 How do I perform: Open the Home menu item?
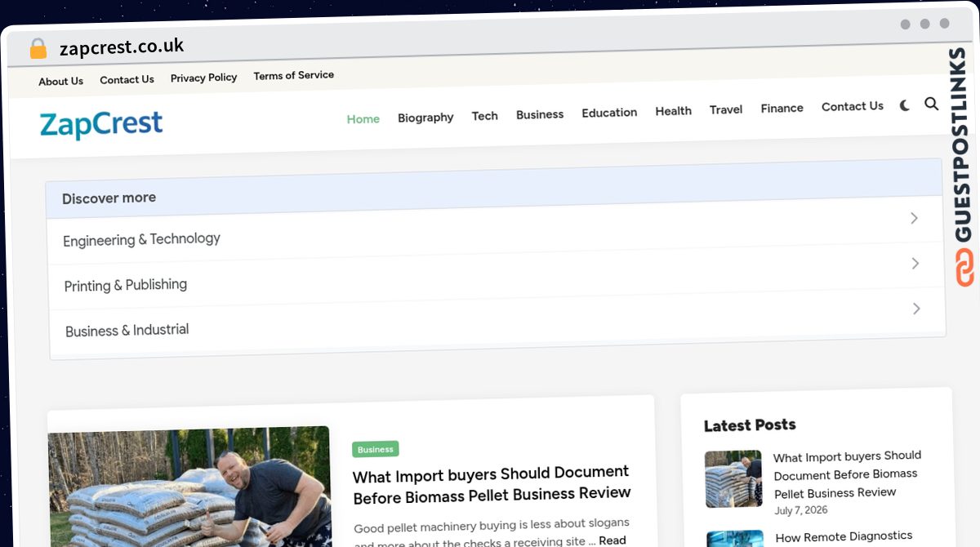(x=363, y=119)
